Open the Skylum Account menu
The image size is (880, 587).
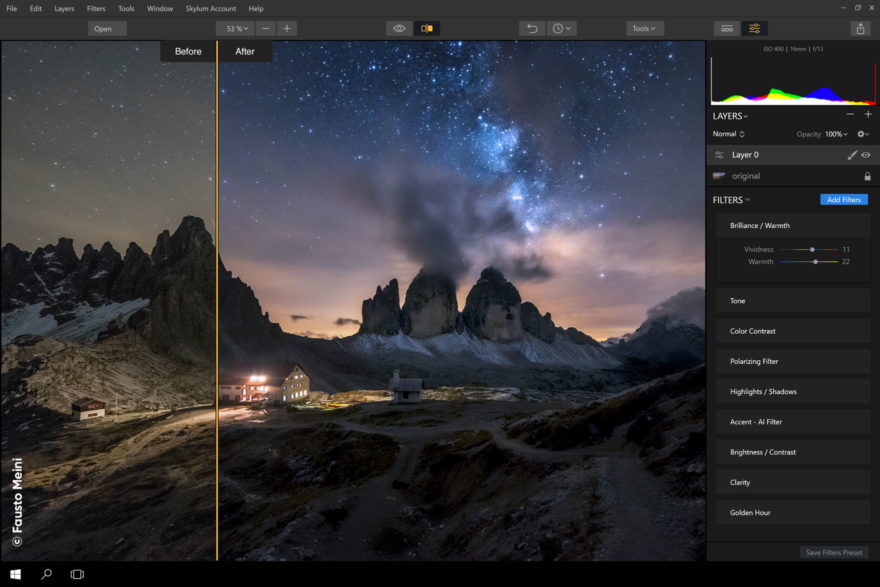tap(211, 8)
